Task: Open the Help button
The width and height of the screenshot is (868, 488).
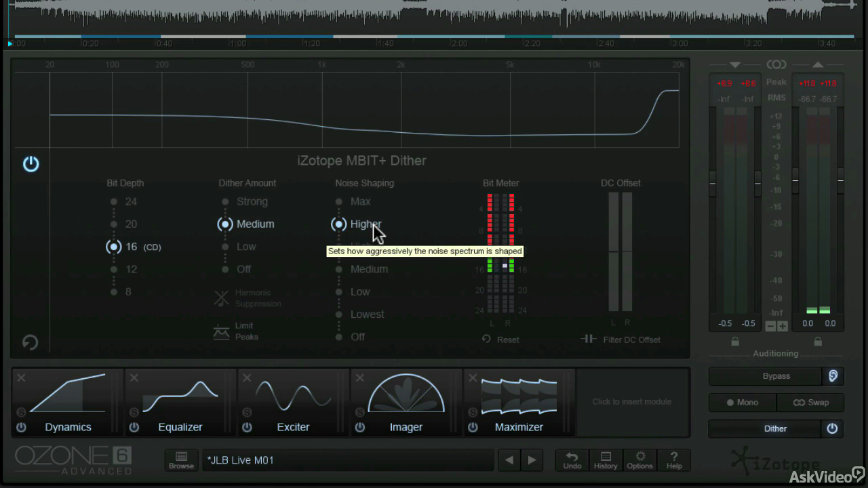Action: point(673,460)
